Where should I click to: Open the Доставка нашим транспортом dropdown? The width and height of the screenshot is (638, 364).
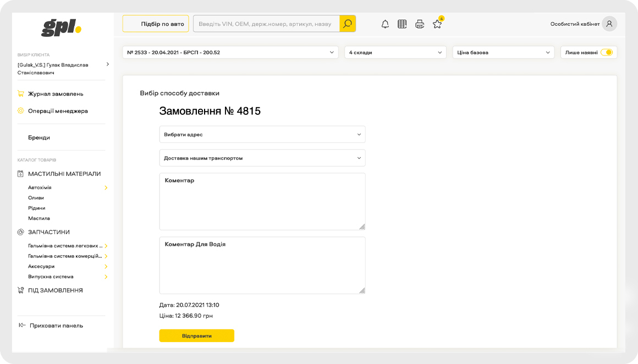point(262,158)
